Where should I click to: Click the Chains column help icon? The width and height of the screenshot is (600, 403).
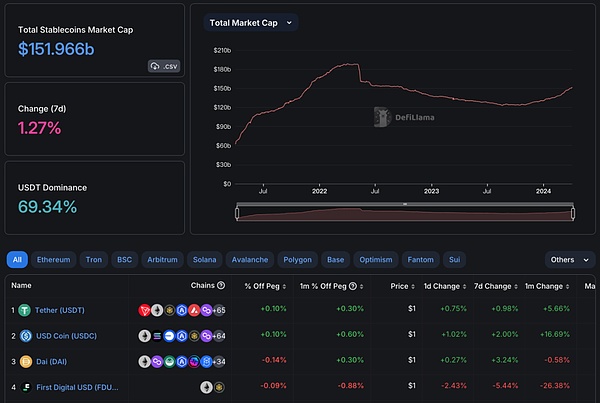220,285
